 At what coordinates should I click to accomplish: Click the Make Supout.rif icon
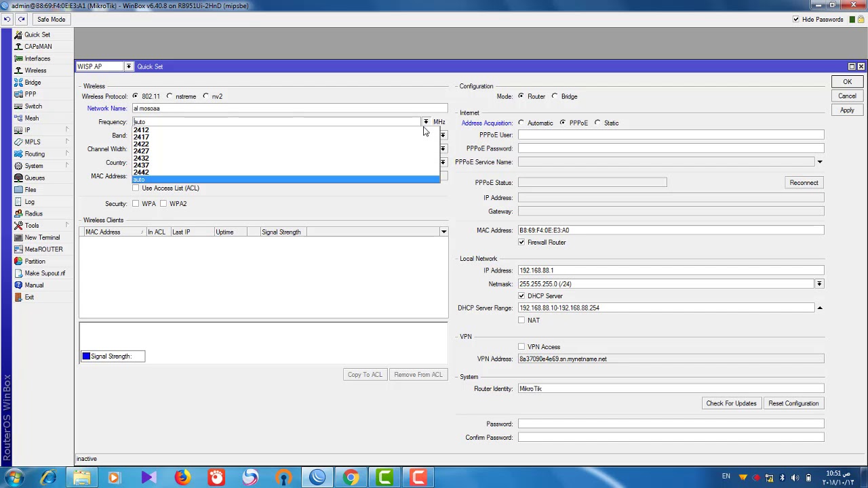point(18,273)
